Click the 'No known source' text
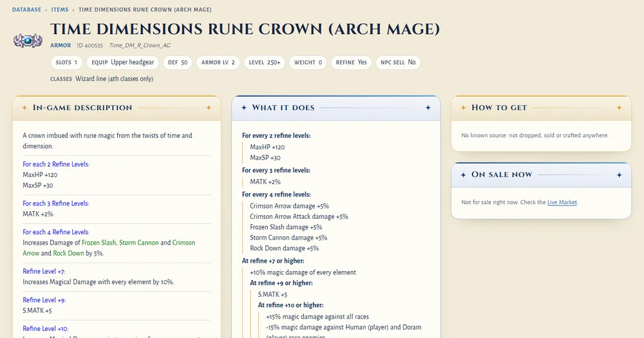 535,135
